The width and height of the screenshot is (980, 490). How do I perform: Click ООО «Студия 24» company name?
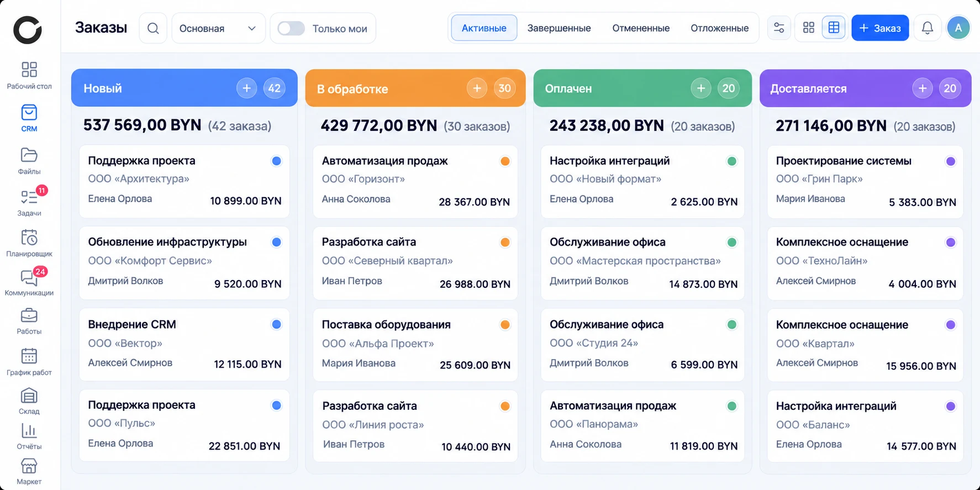(x=594, y=343)
